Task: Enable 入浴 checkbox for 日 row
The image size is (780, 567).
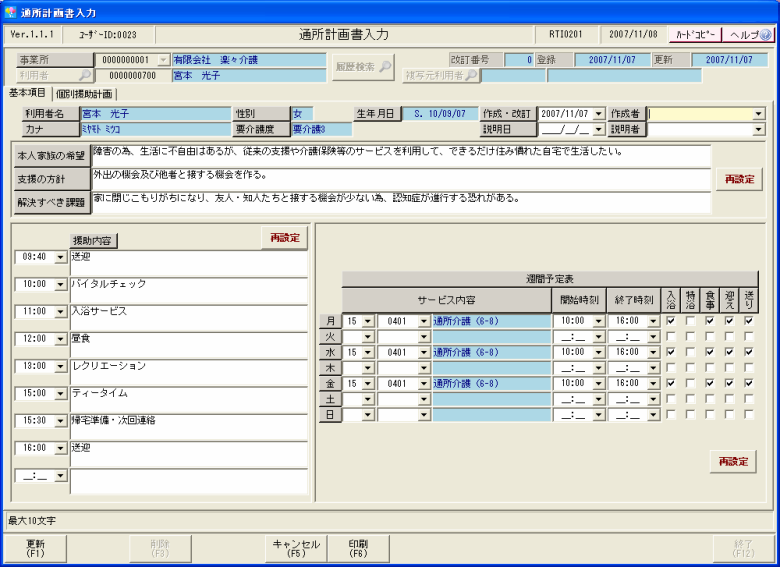Action: 671,414
